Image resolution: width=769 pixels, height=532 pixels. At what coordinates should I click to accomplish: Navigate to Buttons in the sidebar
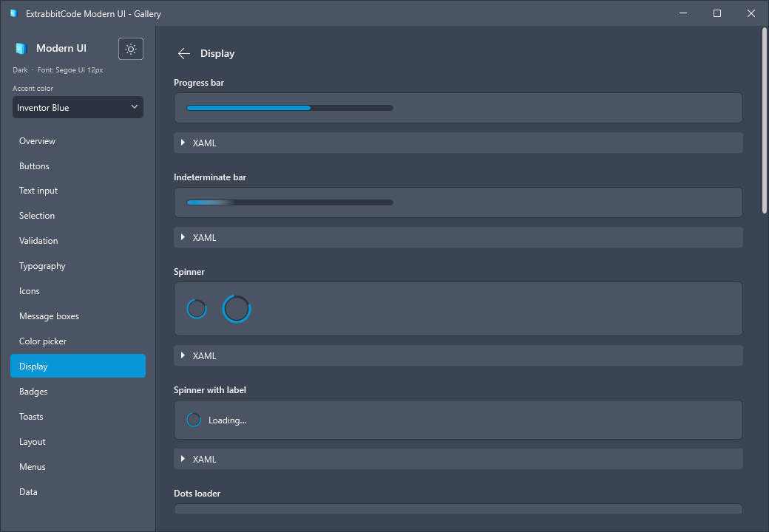pos(78,166)
